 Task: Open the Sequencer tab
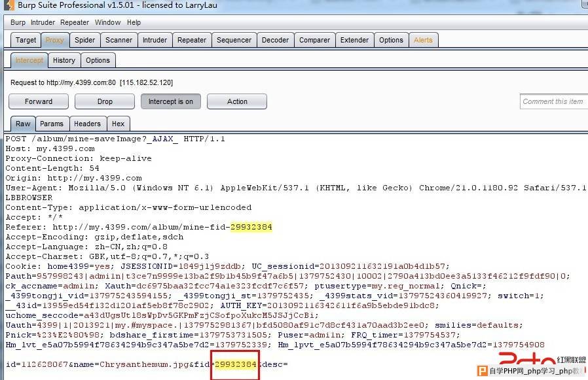tap(234, 40)
